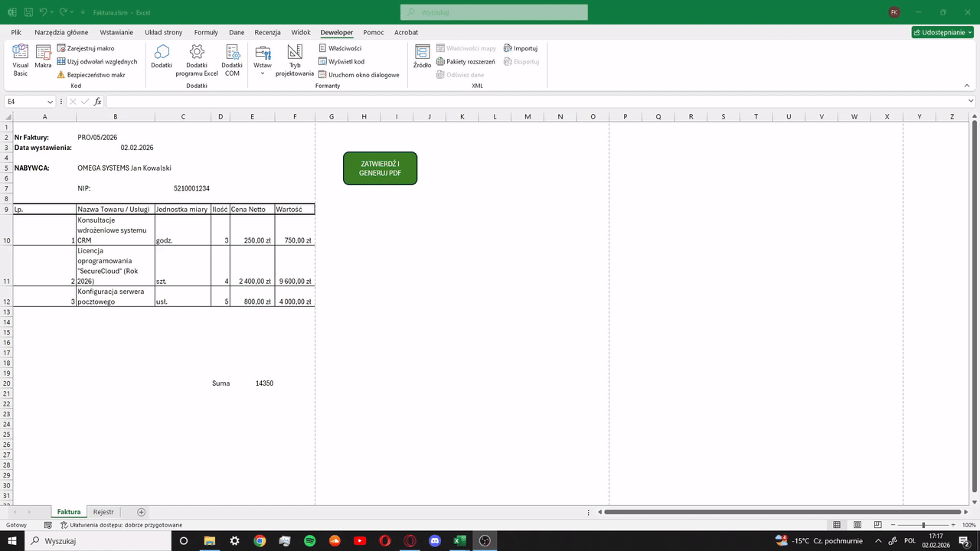Open the Formuły ribbon tab
This screenshot has width=980, height=551.
click(x=206, y=32)
